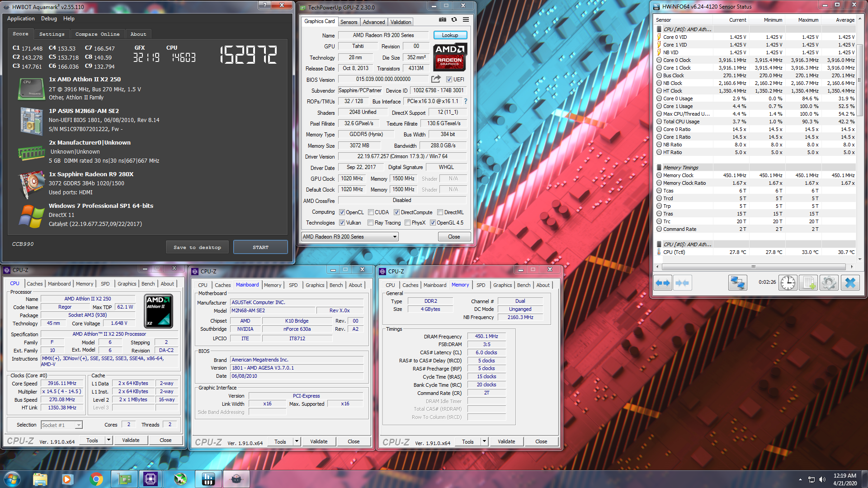Switch to Settings tab in Aquamark
Screen dimensions: 868x488
[52, 34]
